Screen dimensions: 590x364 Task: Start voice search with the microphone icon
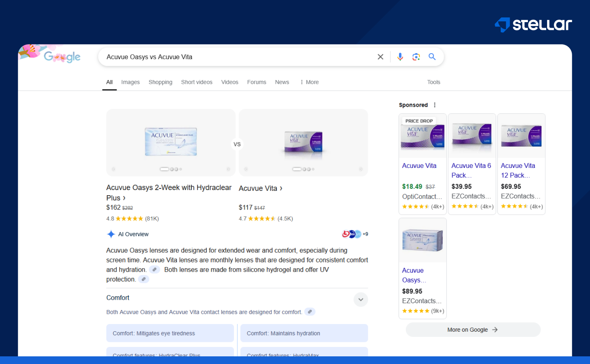tap(400, 57)
